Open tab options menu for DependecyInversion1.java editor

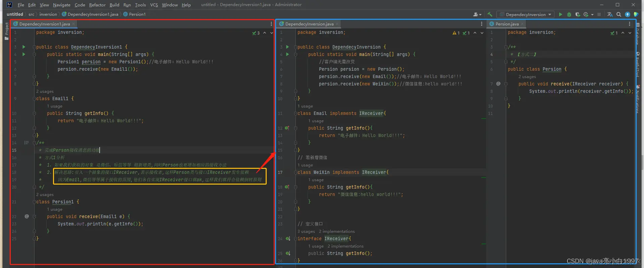click(x=271, y=24)
